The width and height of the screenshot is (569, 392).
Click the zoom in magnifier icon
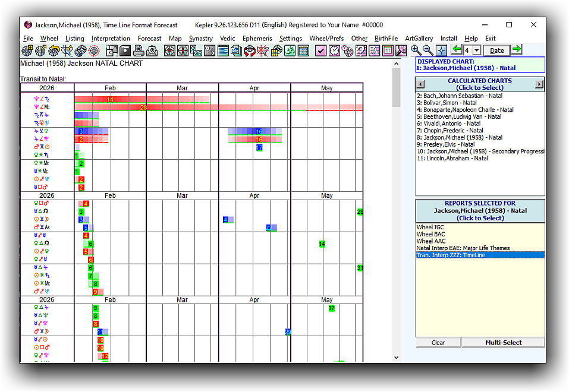416,50
